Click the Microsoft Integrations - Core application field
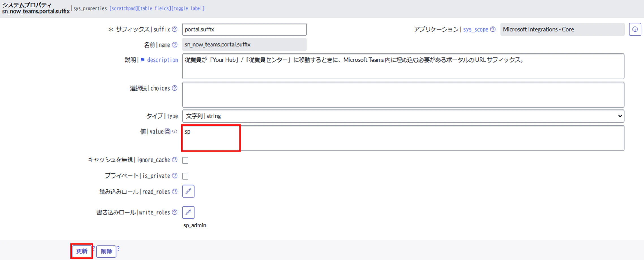Image resolution: width=644 pixels, height=260 pixels. pyautogui.click(x=563, y=29)
